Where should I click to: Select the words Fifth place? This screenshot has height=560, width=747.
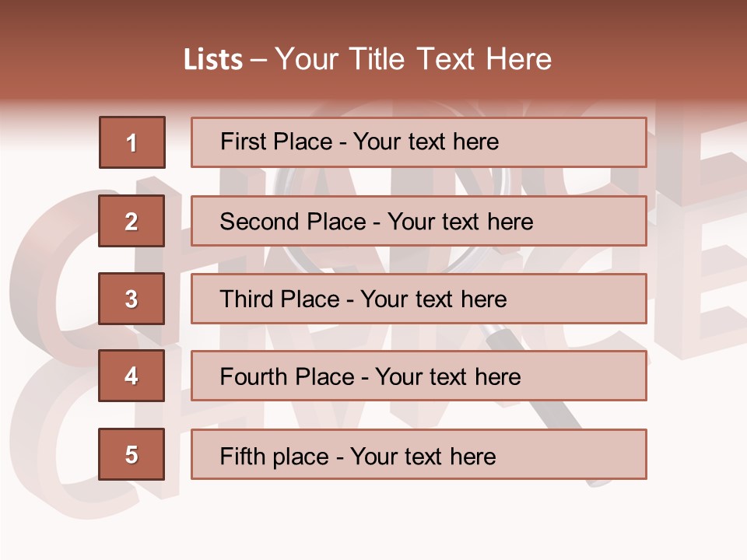coord(275,457)
